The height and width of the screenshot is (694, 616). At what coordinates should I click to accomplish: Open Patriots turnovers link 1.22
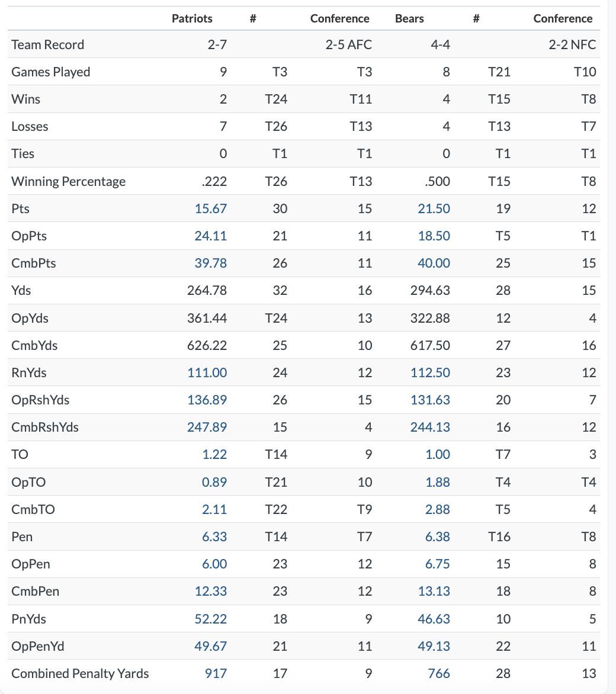click(x=214, y=454)
